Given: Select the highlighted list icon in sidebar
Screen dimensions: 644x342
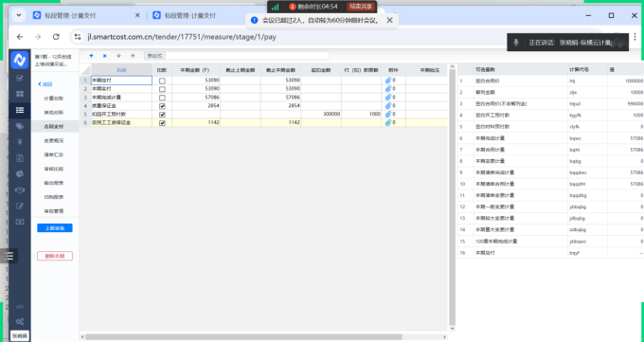Looking at the screenshot, I should pos(19,110).
